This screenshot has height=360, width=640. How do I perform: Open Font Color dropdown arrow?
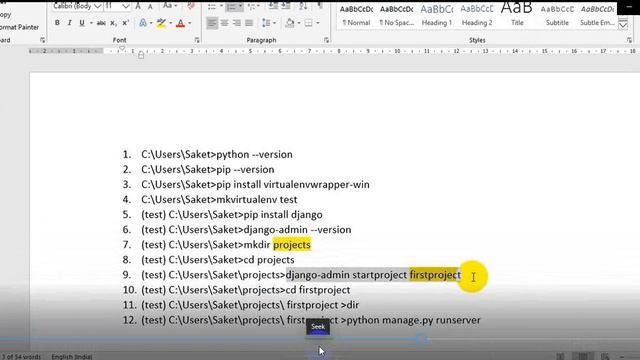[189, 23]
